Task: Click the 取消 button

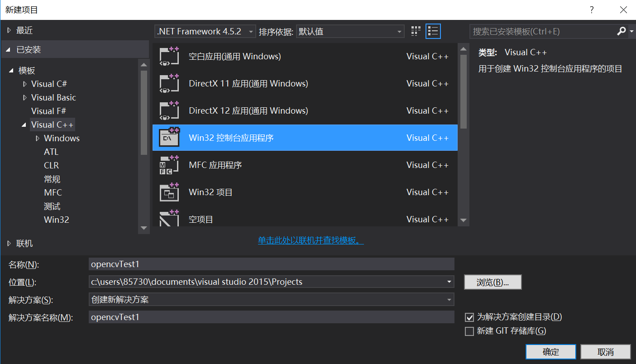Action: point(606,352)
